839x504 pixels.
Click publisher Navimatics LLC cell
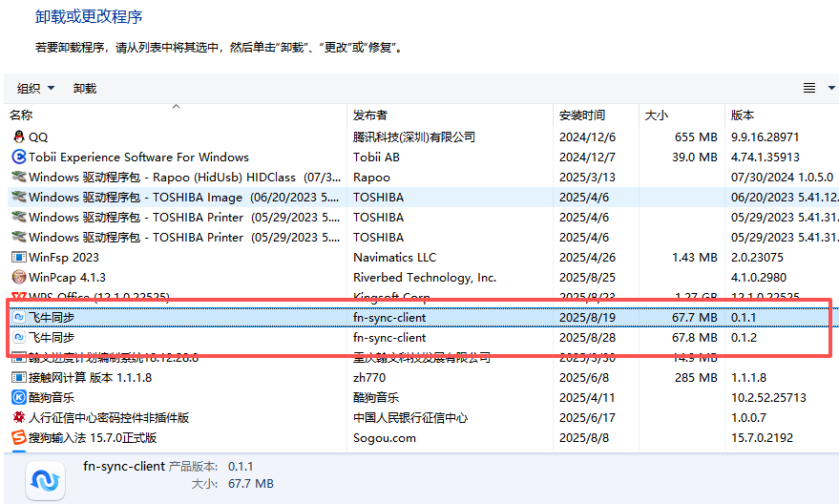pos(395,258)
